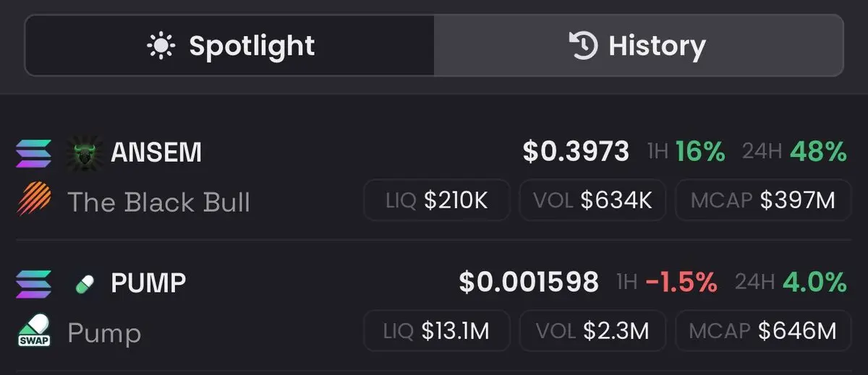The image size is (868, 375).
Task: Click the PUMP 1H -1.5% change
Action: pos(667,283)
